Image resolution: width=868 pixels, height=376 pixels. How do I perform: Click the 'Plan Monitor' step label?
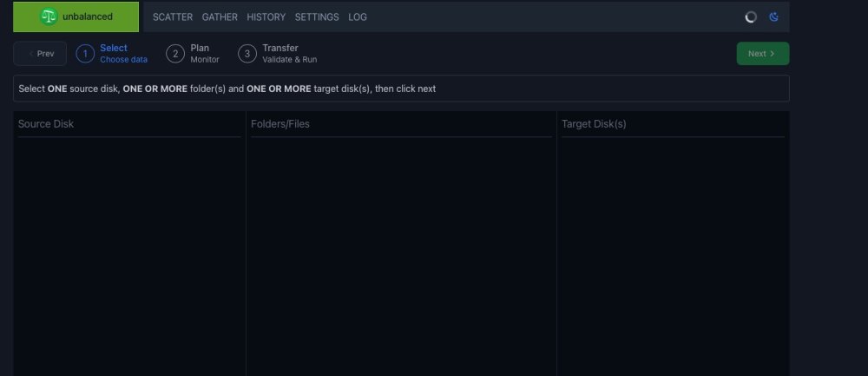point(205,54)
